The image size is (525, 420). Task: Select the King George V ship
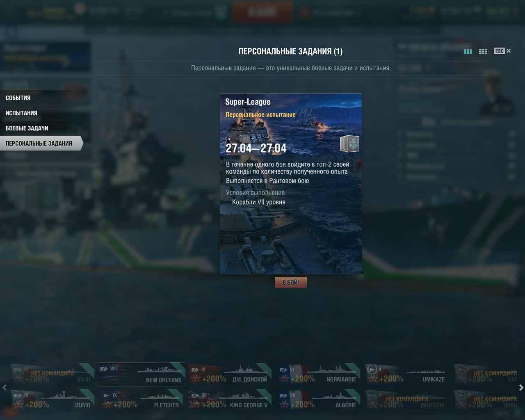pyautogui.click(x=230, y=400)
